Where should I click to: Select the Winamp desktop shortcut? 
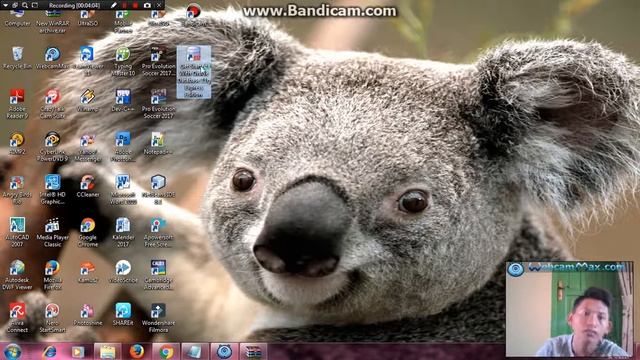pyautogui.click(x=87, y=101)
